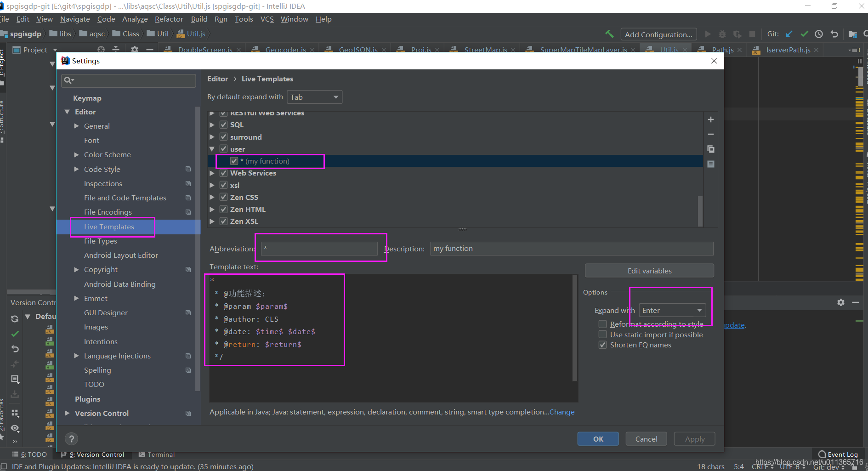Click Change link for applicable contexts

click(x=562, y=412)
